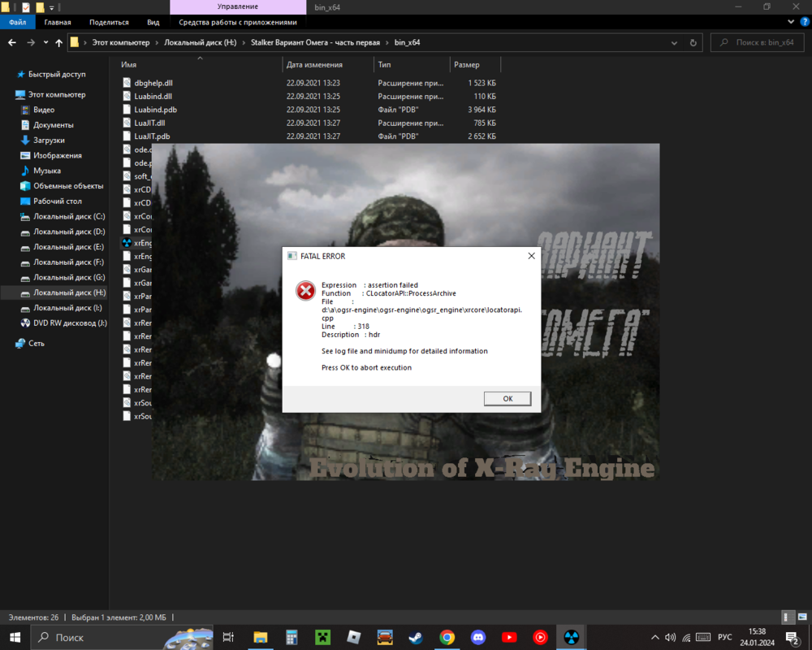Click the Stalker radiation icon in the taskbar
The image size is (812, 650).
click(x=572, y=637)
